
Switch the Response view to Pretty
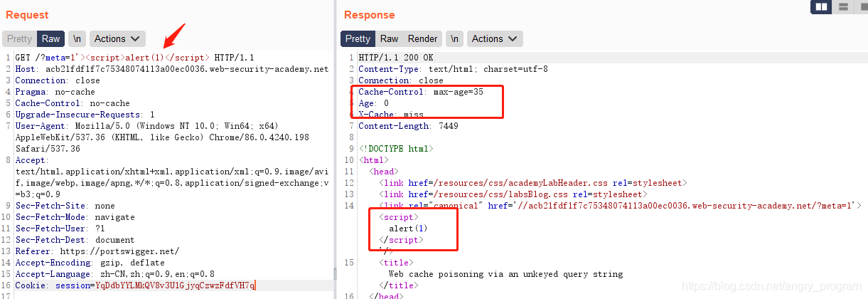(x=358, y=39)
